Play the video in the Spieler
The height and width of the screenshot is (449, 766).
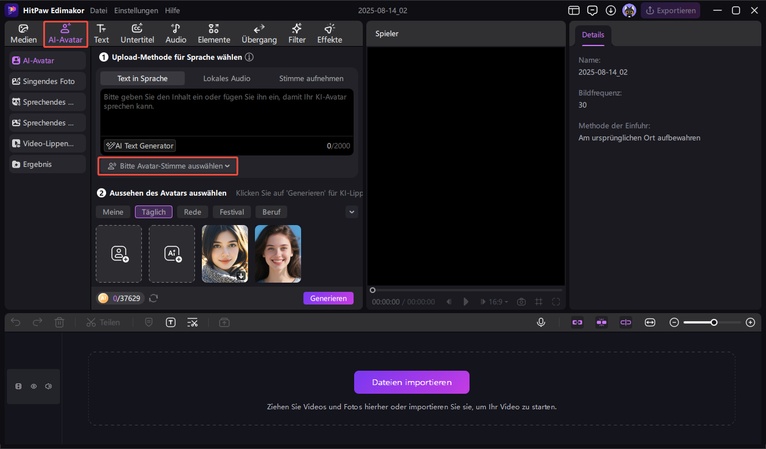pyautogui.click(x=466, y=302)
